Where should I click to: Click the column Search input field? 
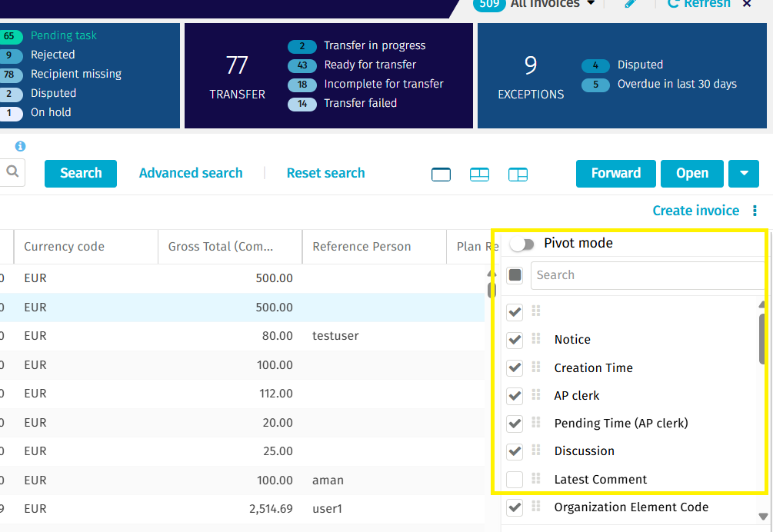click(x=646, y=275)
